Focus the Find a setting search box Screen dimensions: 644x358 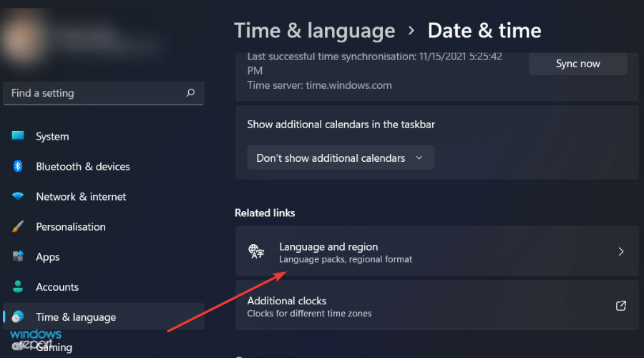pos(104,93)
